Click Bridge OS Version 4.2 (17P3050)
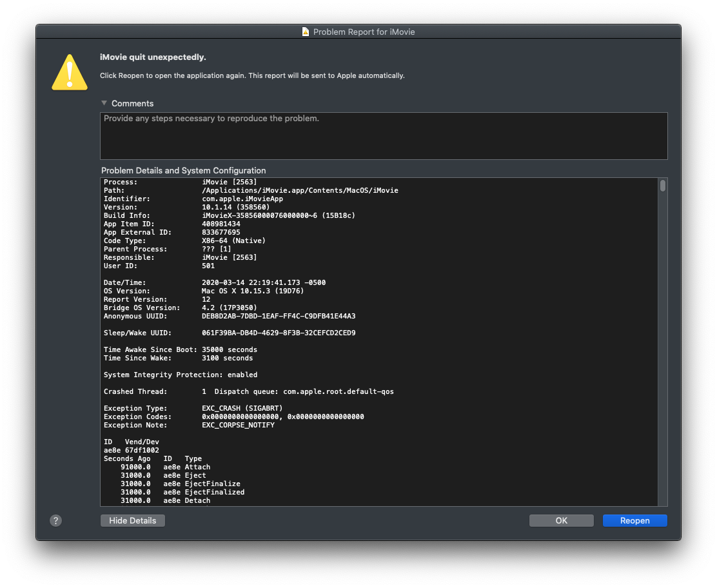717x588 pixels. (180, 308)
